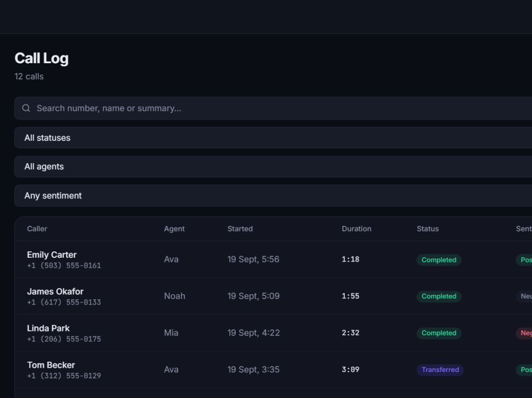Select phone number +1 (206) 555-0175
This screenshot has height=398, width=532.
64,339
